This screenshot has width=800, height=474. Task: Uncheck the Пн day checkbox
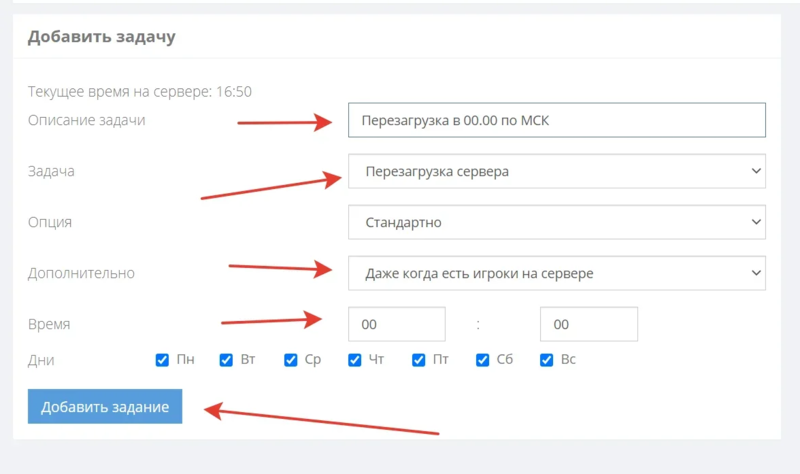pyautogui.click(x=162, y=360)
